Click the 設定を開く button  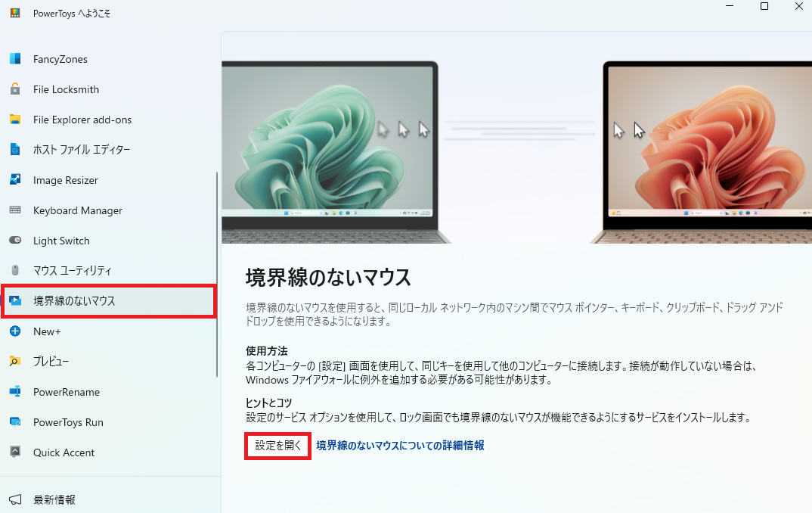click(x=278, y=446)
